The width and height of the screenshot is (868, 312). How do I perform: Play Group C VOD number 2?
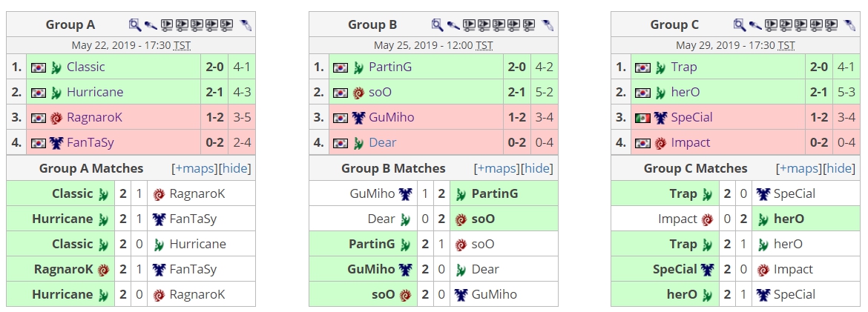click(x=786, y=25)
